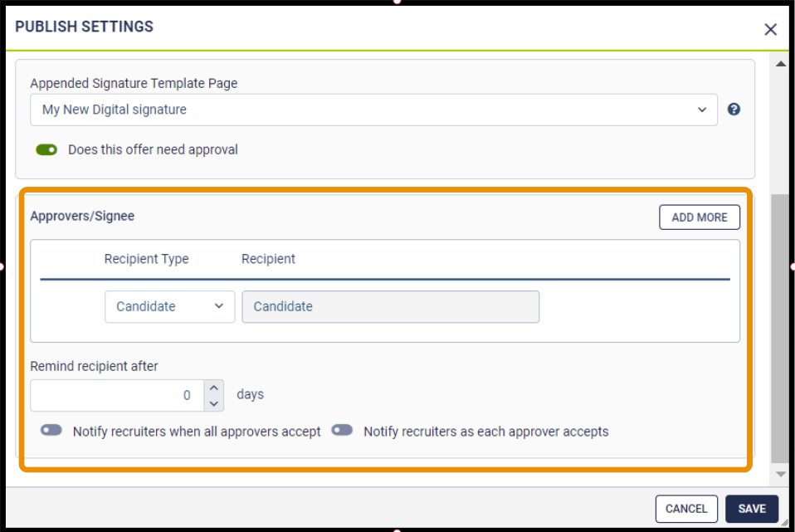795x532 pixels.
Task: Open the Appended Signature Template Page dropdown
Action: pos(373,110)
